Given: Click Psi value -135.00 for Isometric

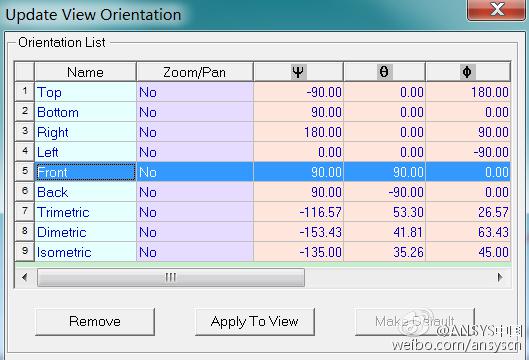Looking at the screenshot, I should [x=299, y=252].
